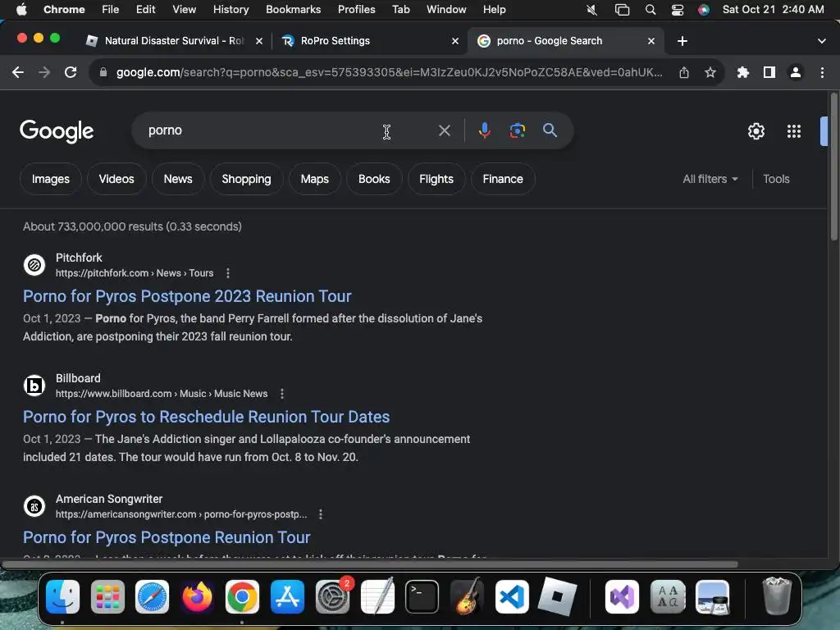Filter results by Flights

click(x=436, y=179)
